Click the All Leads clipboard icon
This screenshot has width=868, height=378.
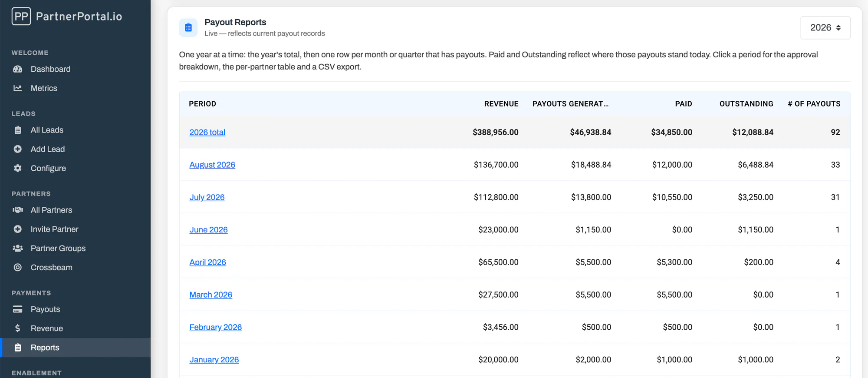coord(18,130)
